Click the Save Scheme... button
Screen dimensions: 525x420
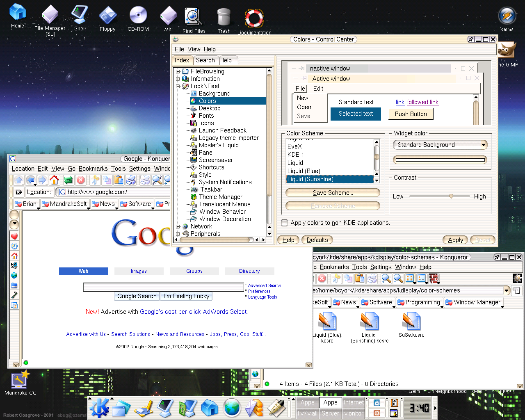tap(333, 193)
